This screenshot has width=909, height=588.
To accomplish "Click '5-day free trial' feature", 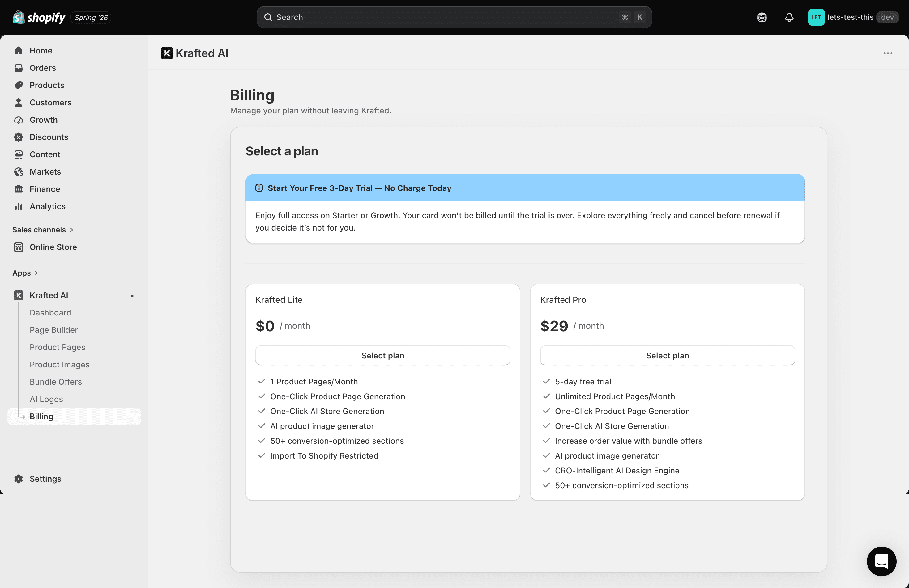I will (x=583, y=381).
